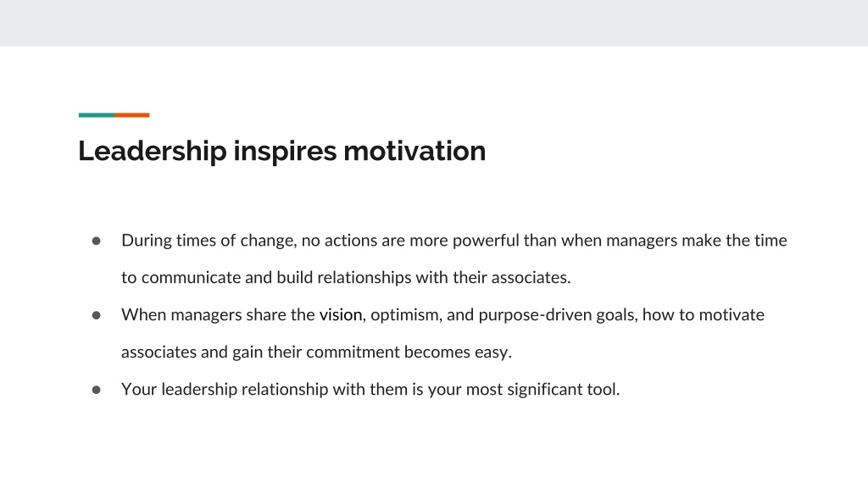Click the second bullet point dot
The image size is (868, 488).
pos(97,315)
